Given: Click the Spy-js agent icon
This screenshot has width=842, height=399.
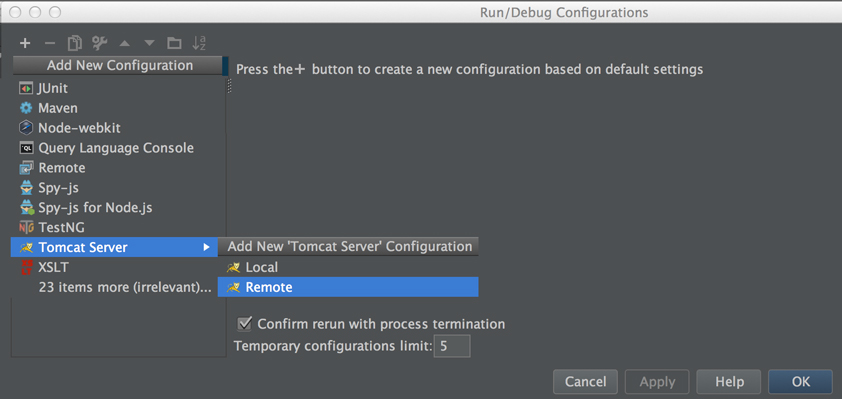Looking at the screenshot, I should (x=26, y=188).
